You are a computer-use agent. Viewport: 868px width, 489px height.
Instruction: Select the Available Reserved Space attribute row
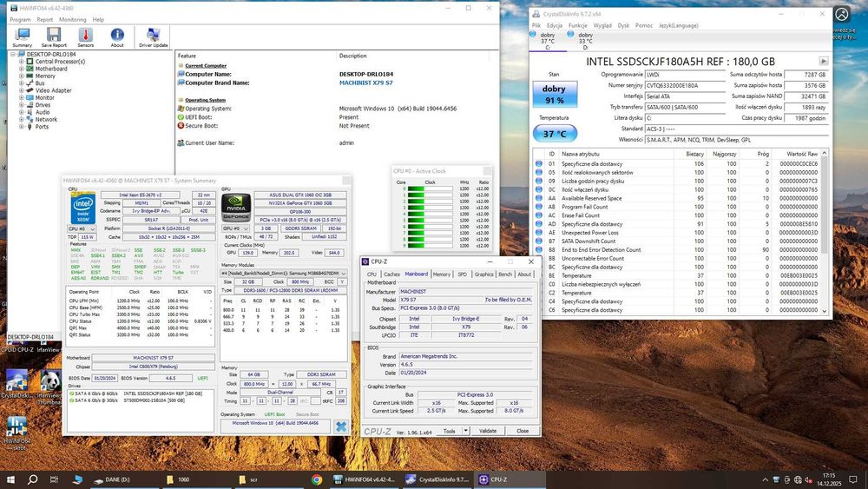coord(677,198)
